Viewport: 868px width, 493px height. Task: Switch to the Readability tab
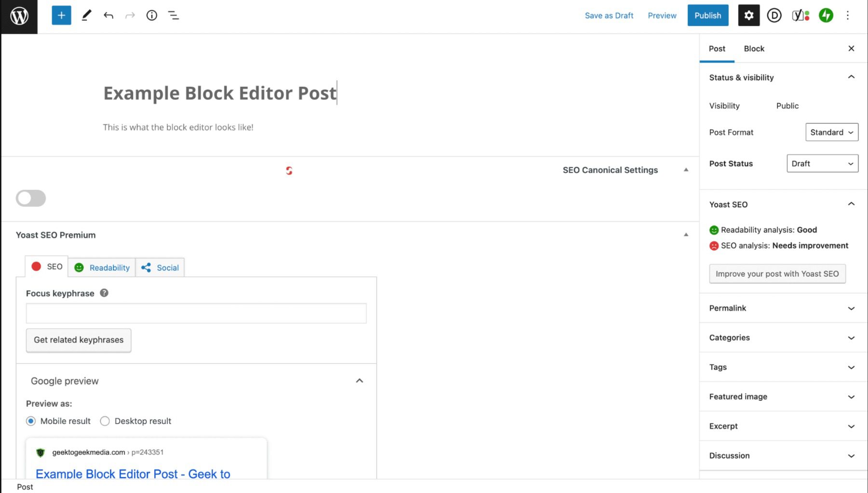click(x=102, y=267)
